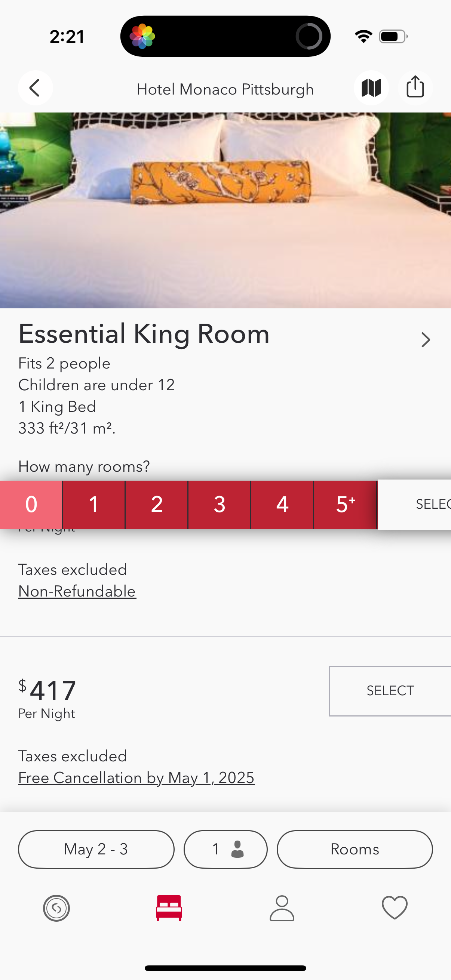Choose 2 on the room quantity slider
The image size is (451, 980).
pyautogui.click(x=156, y=504)
